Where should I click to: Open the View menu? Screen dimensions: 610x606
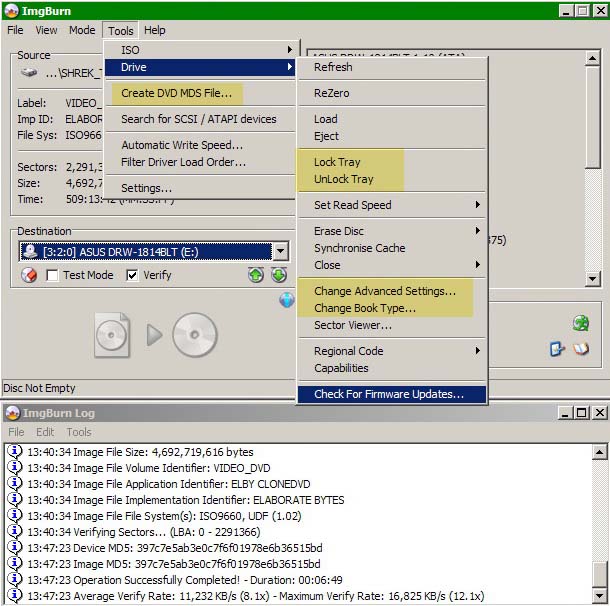46,30
